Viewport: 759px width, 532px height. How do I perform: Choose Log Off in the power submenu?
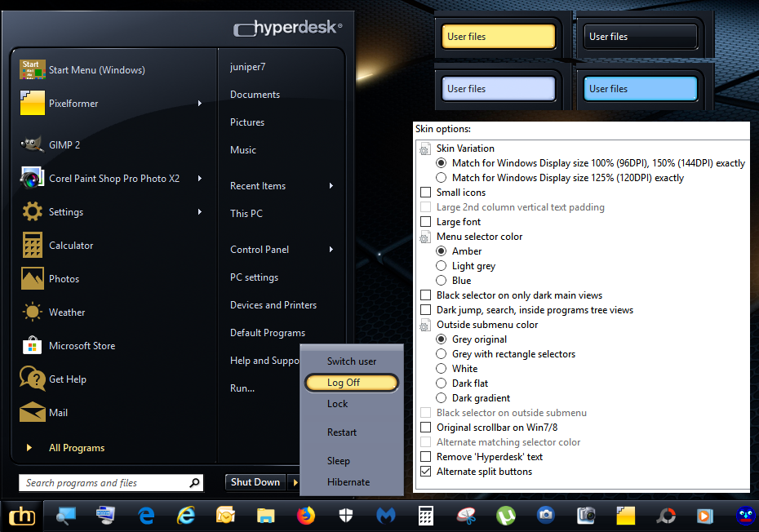(352, 383)
